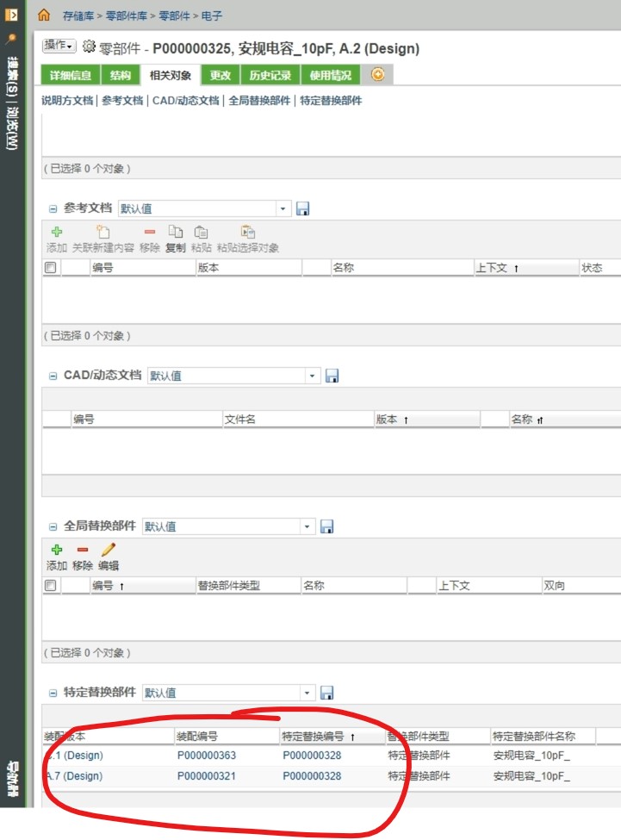Add a new tab with plus icon
Screen dimensions: 621x840
click(x=378, y=74)
